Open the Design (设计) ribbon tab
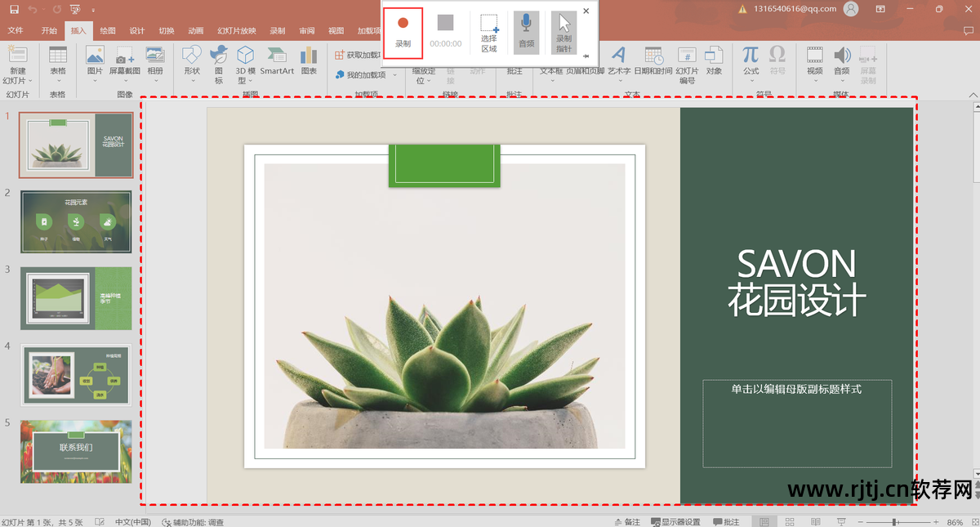This screenshot has width=980, height=527. (136, 31)
